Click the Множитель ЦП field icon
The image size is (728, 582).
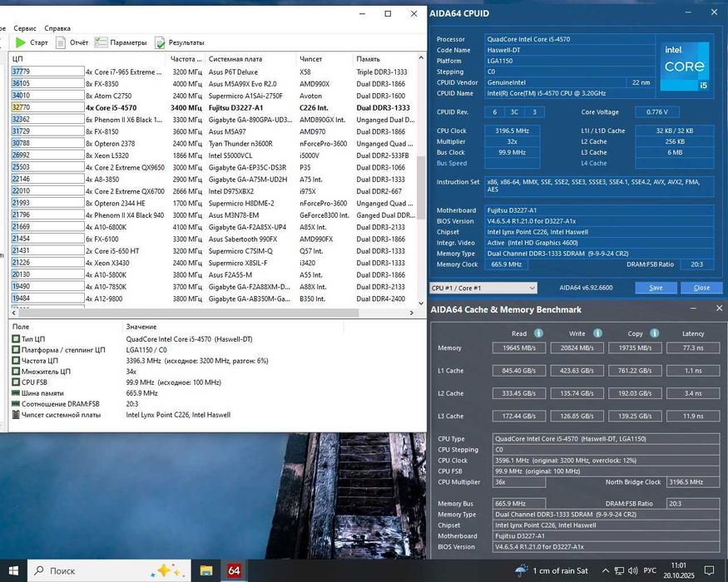[16, 372]
